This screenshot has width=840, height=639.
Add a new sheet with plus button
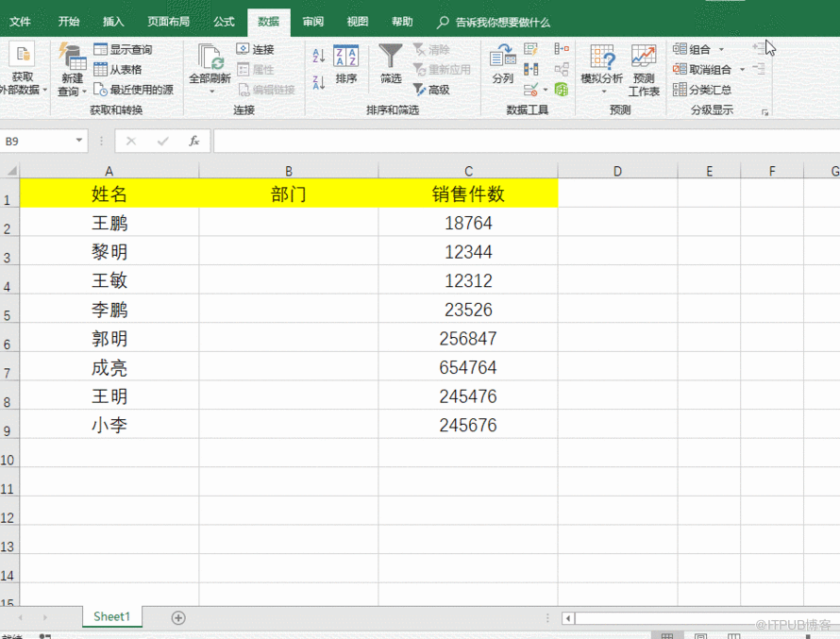(x=177, y=617)
